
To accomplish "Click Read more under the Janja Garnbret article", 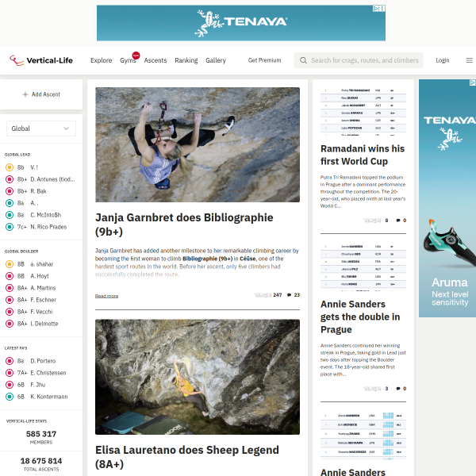I will pyautogui.click(x=106, y=296).
